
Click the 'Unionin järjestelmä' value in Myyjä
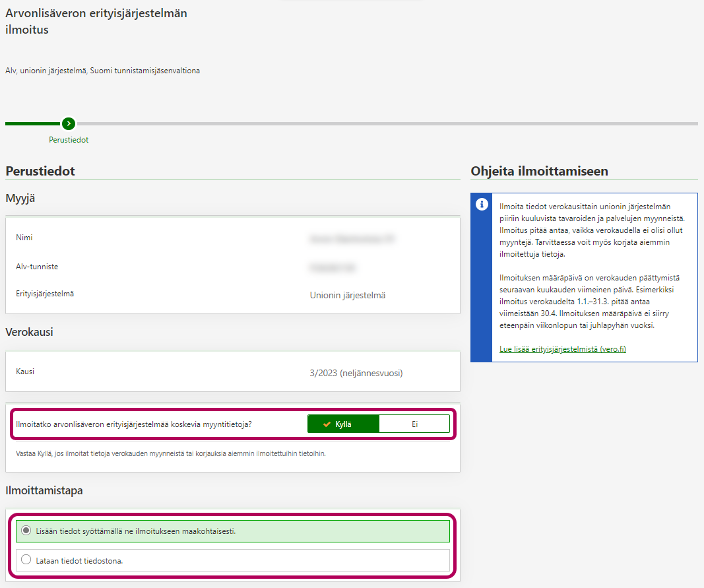click(x=348, y=295)
